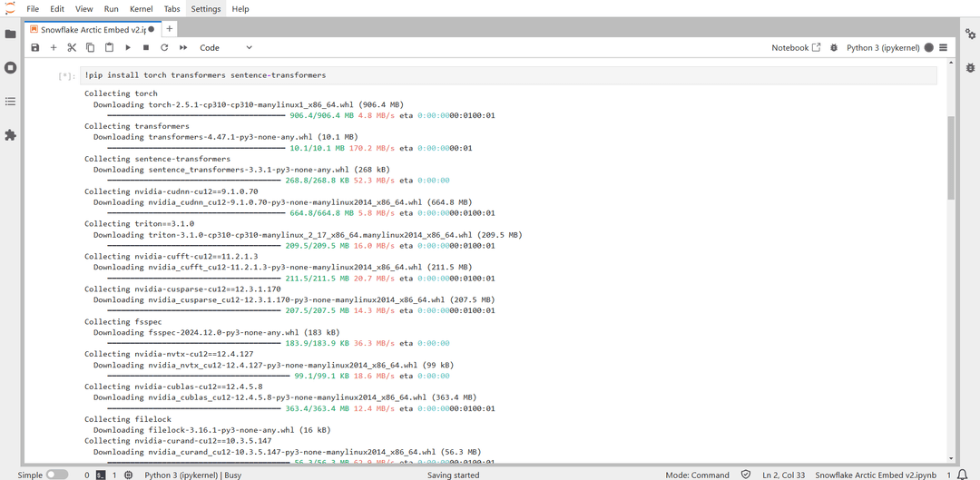
Task: Click Python 3 (ipykernel) kernel name in toolbar
Action: click(x=884, y=47)
